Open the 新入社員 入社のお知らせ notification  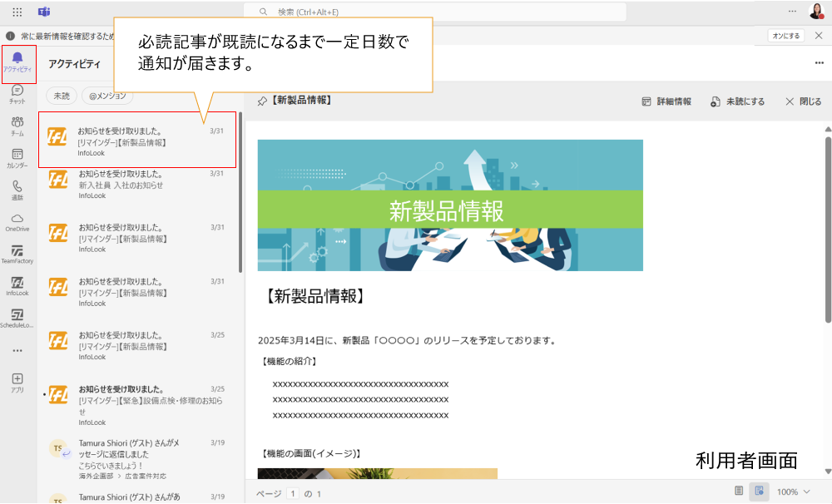[x=137, y=185]
